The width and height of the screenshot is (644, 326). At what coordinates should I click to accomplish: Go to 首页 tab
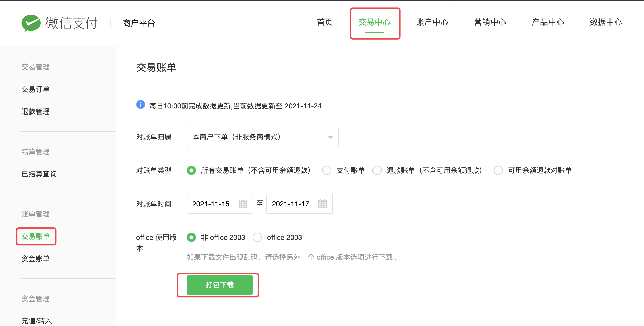(325, 22)
